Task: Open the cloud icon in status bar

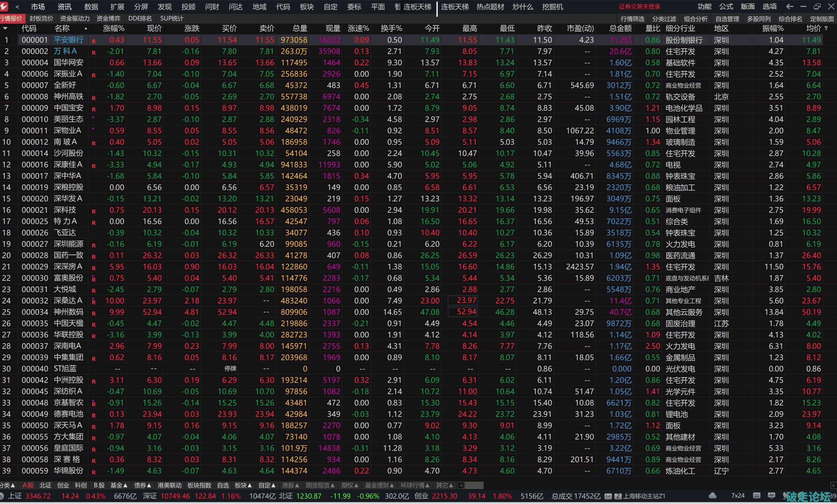Action: click(713, 496)
